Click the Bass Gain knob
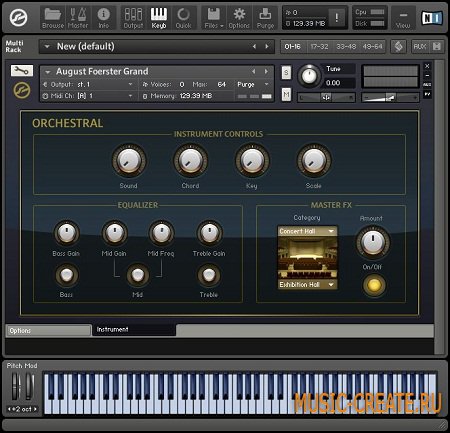The image size is (450, 433). pos(66,233)
